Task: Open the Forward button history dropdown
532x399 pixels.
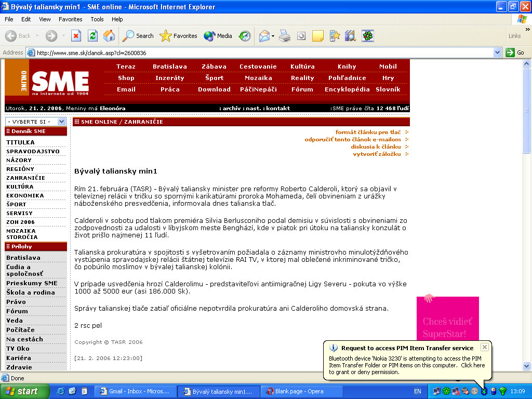Action: point(63,36)
